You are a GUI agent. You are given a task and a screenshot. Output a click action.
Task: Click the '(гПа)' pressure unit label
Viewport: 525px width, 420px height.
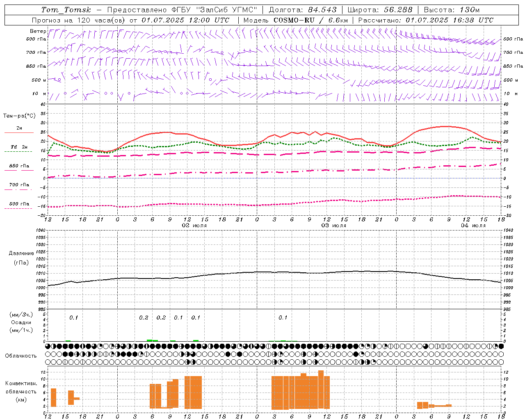coord(21,263)
